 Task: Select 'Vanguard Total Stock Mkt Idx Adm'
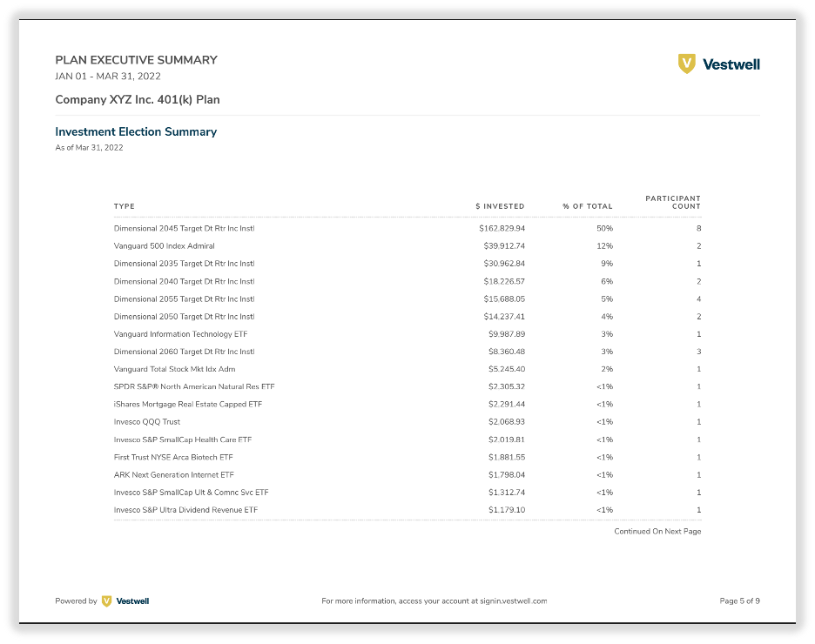point(175,369)
